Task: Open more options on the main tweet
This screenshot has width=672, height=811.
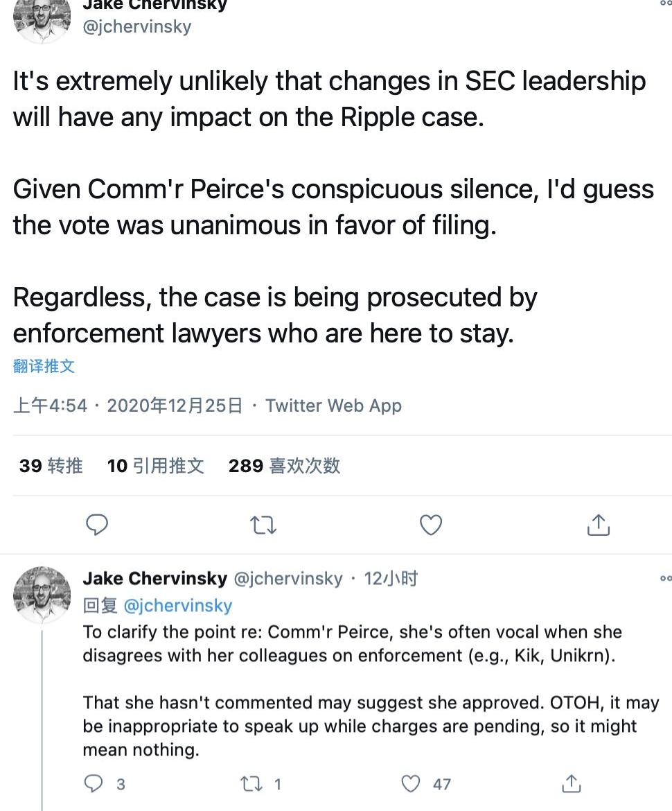Action: (x=666, y=4)
